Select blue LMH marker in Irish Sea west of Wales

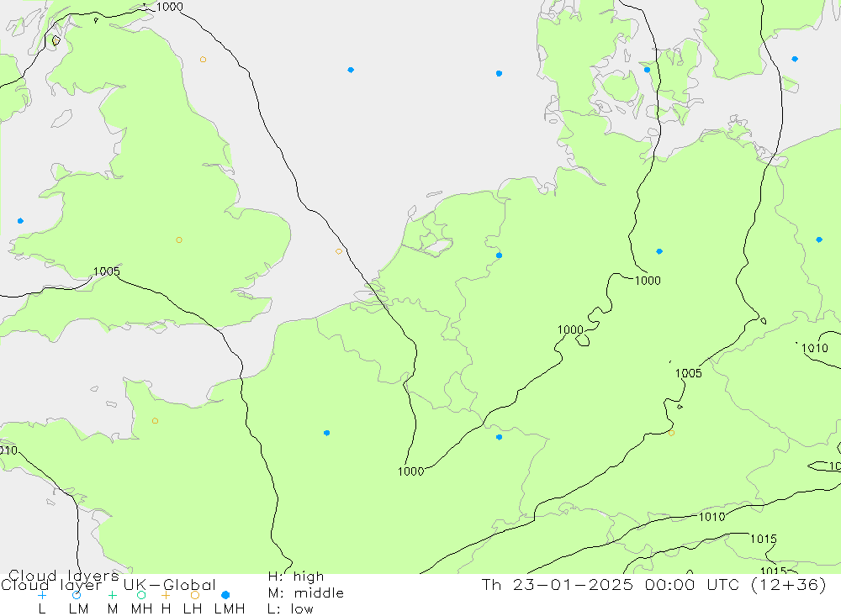click(x=20, y=221)
